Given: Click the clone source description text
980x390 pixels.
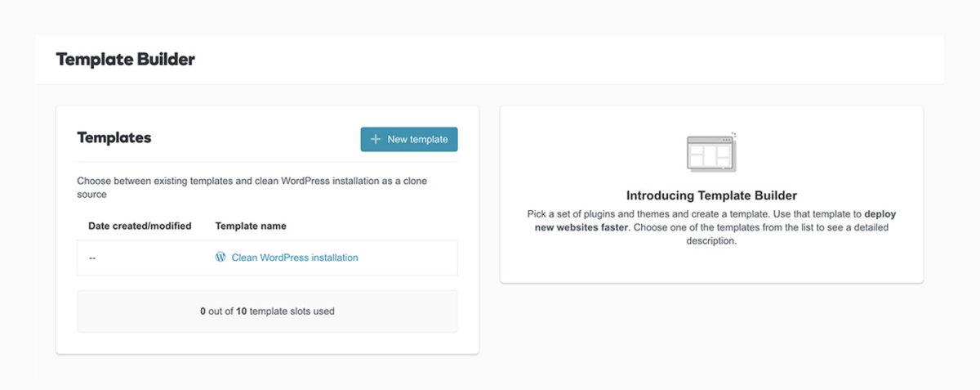Looking at the screenshot, I should pos(252,187).
